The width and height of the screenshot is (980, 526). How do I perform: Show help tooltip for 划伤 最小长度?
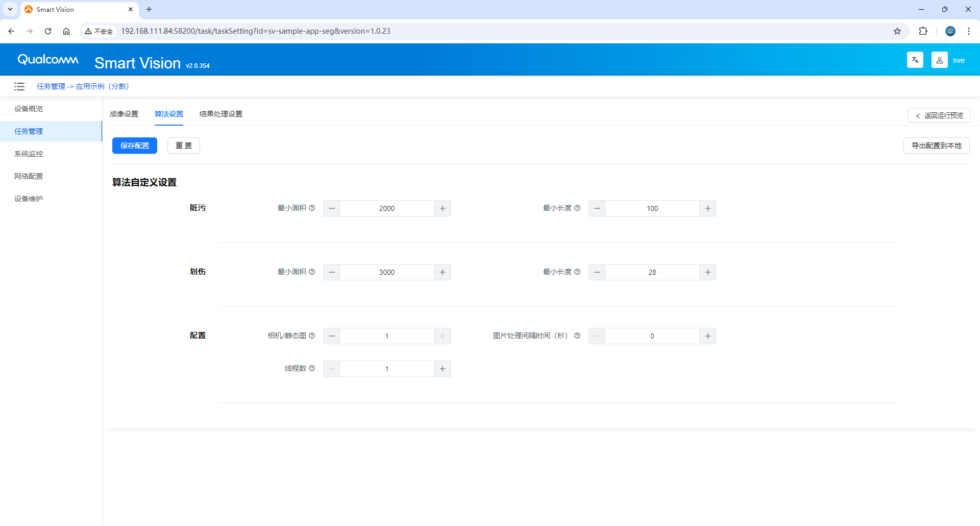tap(577, 272)
